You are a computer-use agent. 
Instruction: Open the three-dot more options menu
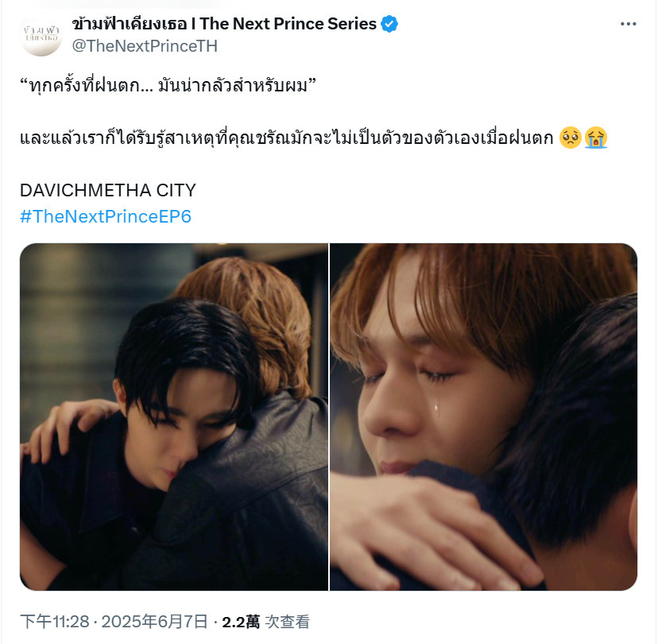[629, 24]
